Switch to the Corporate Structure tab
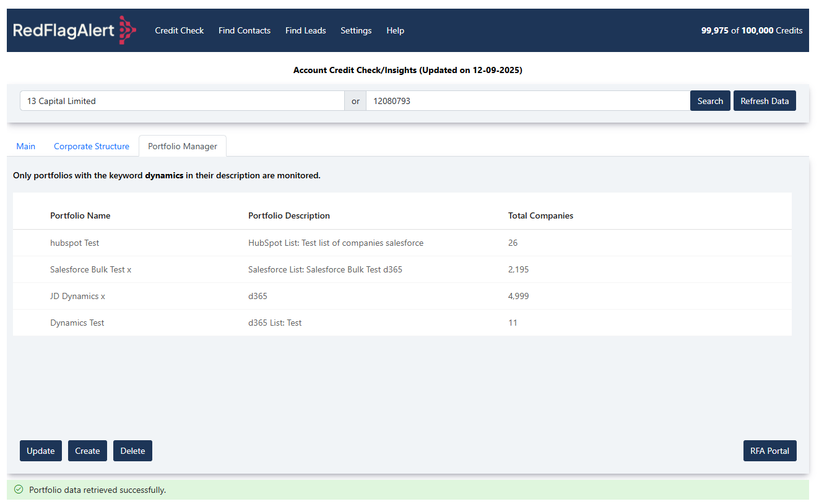819x504 pixels. point(92,146)
